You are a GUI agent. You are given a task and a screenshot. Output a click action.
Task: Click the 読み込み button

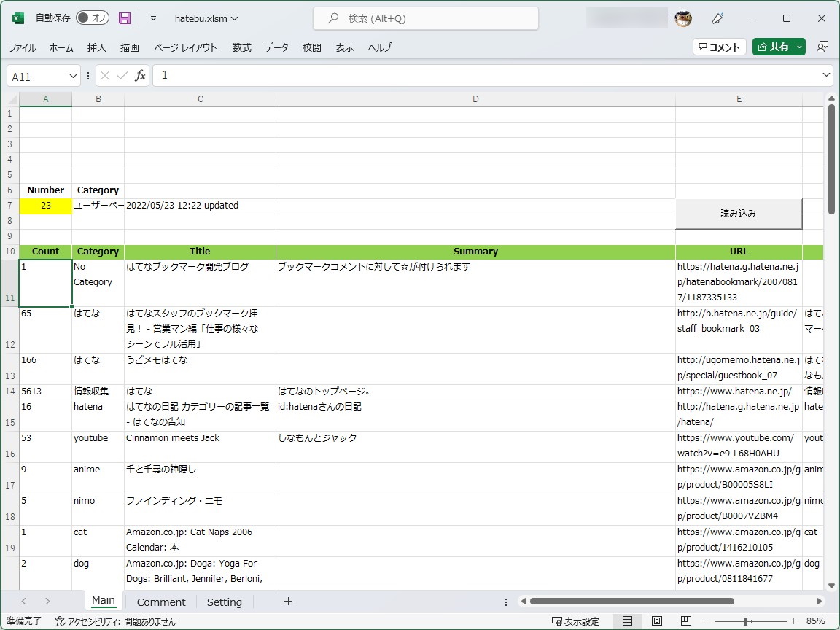738,214
